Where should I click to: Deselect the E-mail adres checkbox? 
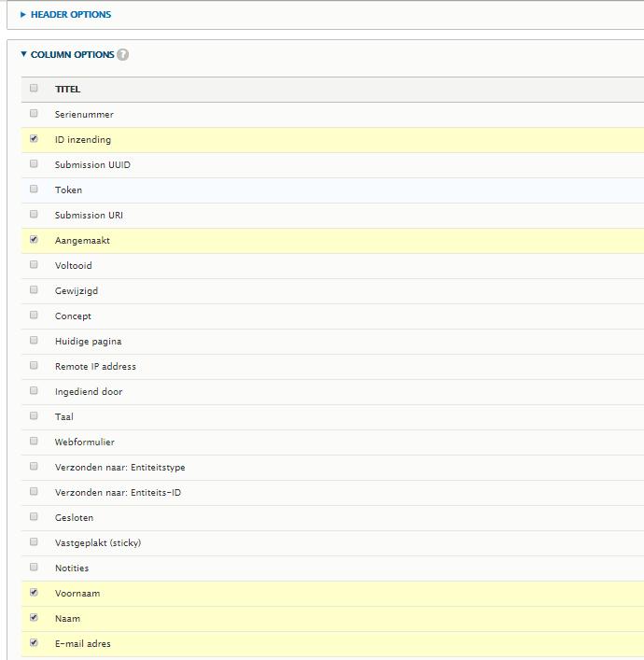[35, 643]
